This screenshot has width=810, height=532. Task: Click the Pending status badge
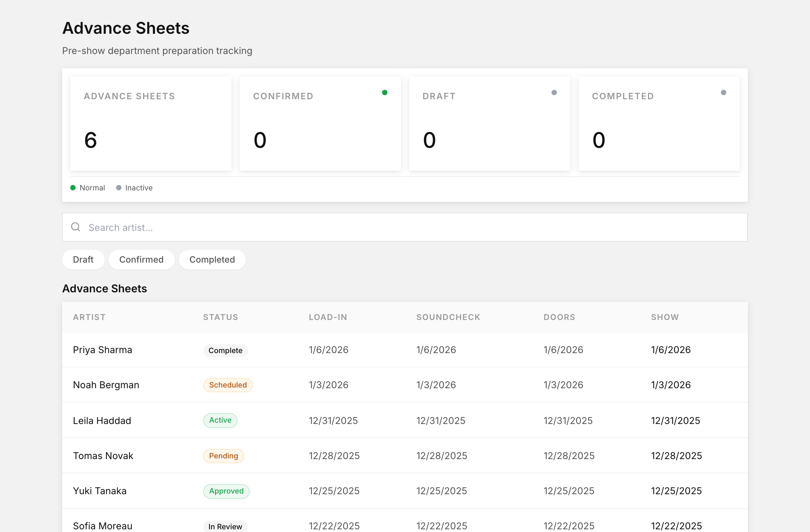pyautogui.click(x=223, y=456)
